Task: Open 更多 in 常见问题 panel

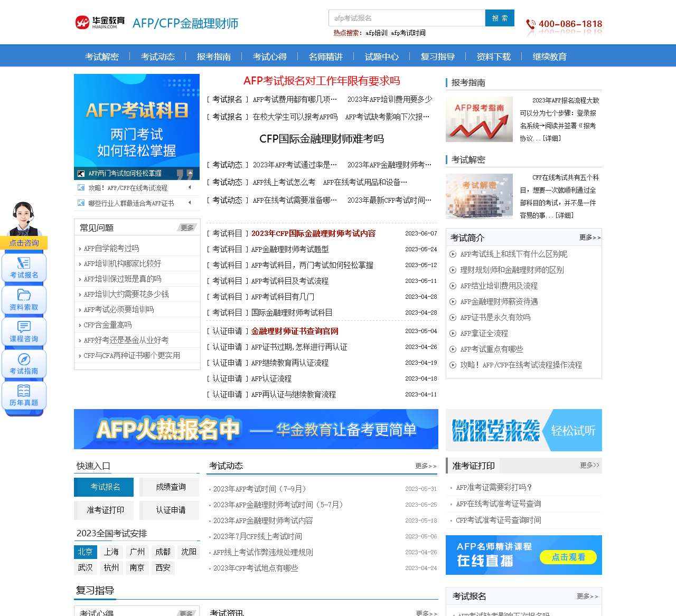Action: 187,228
